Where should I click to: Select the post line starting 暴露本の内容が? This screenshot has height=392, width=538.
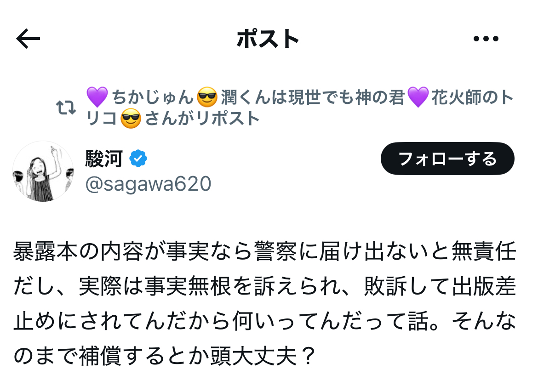[x=264, y=251]
